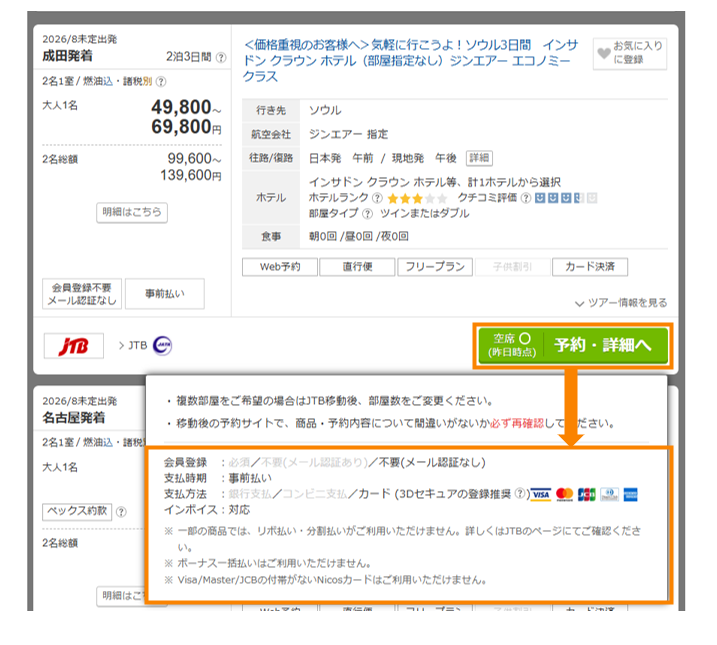Click the 成田発着 departure heading
The height and width of the screenshot is (645, 717).
67,56
